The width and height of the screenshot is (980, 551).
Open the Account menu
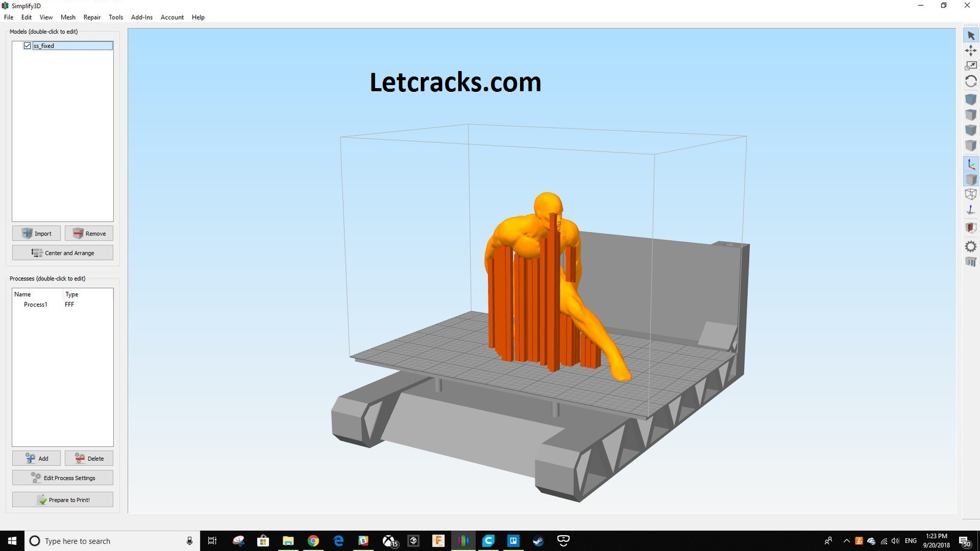(x=172, y=17)
